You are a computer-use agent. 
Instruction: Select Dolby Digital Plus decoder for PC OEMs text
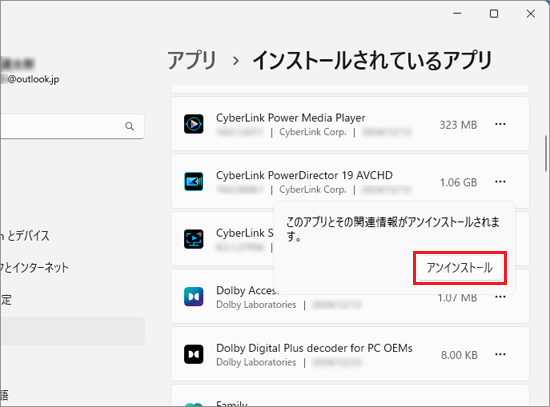[314, 348]
